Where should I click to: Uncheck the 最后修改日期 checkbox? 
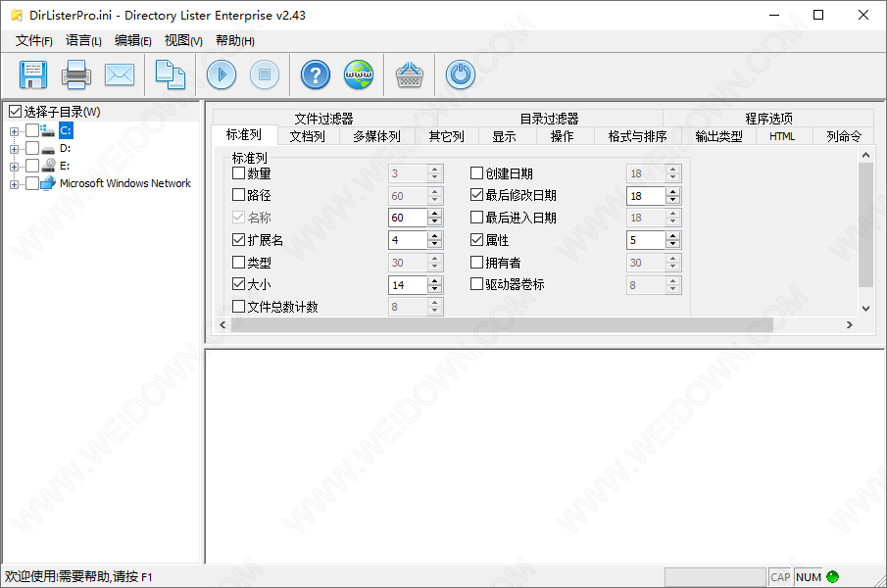(477, 195)
